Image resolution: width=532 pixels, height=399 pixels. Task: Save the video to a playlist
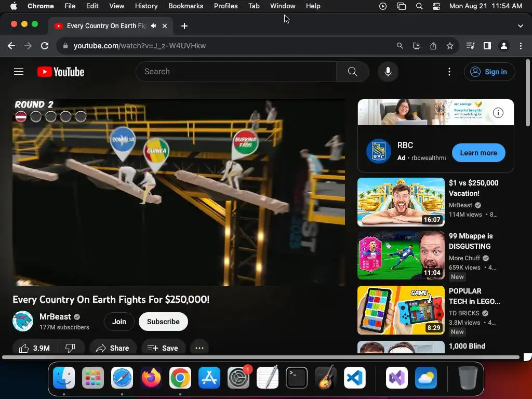tap(163, 348)
